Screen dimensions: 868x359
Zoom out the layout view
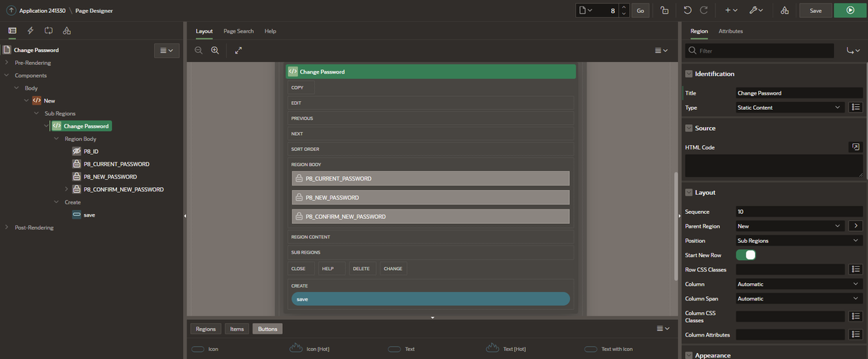click(199, 50)
